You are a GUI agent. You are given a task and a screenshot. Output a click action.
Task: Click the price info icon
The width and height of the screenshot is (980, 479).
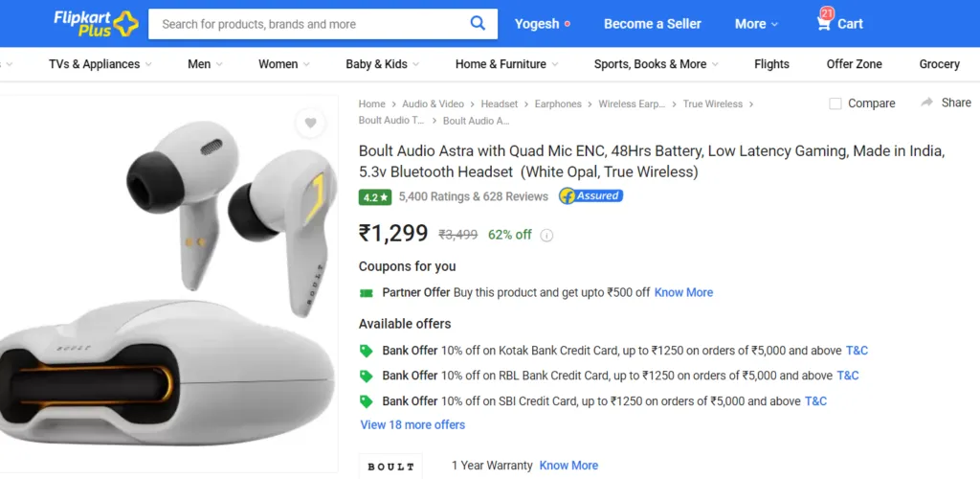click(x=546, y=235)
